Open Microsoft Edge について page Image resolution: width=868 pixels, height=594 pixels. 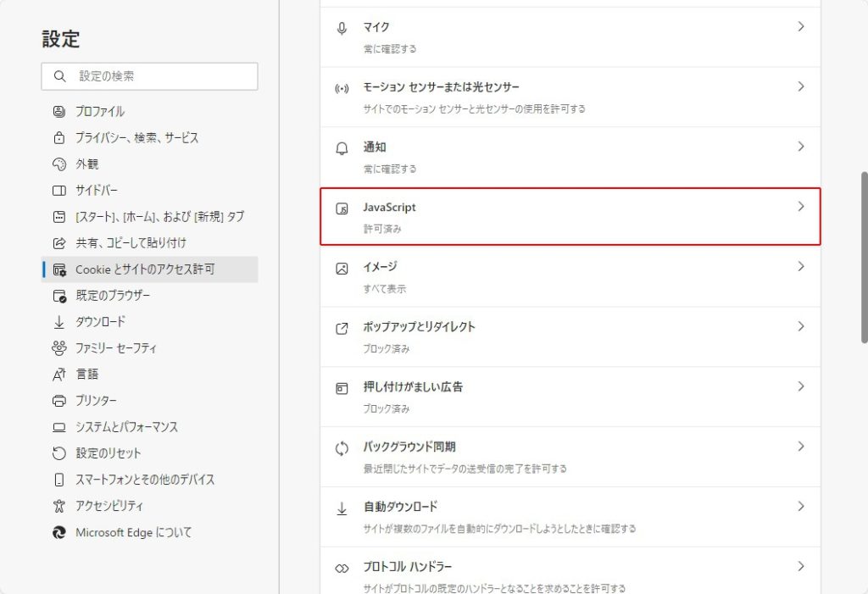click(x=133, y=532)
